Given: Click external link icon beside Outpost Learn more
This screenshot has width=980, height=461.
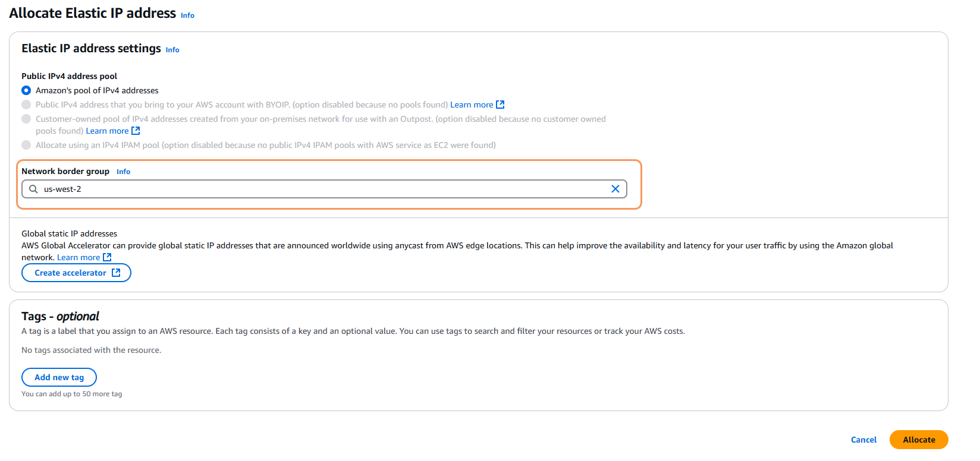Looking at the screenshot, I should 136,131.
